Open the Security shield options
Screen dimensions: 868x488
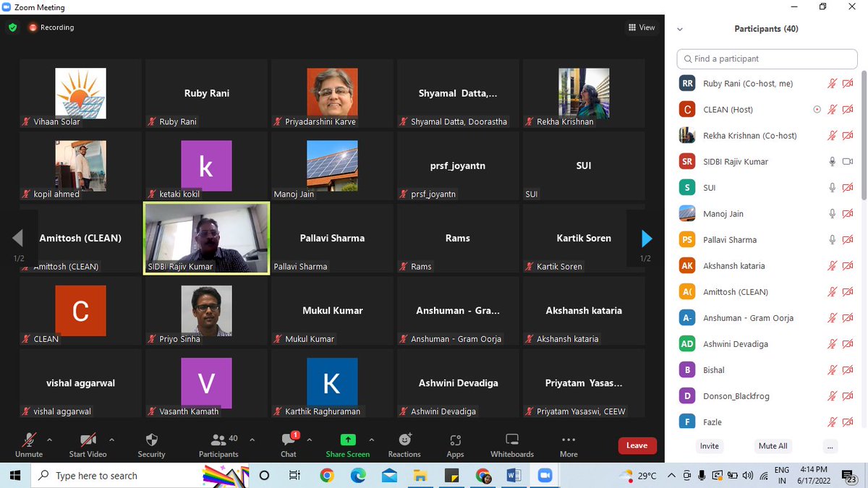[151, 445]
